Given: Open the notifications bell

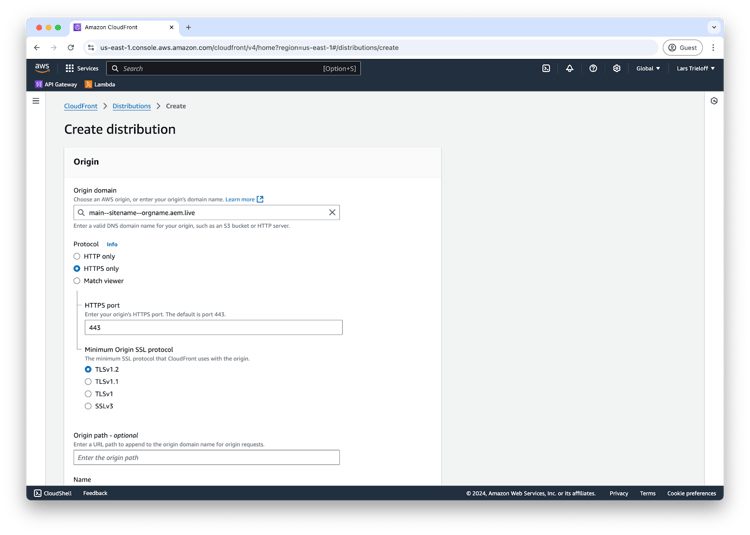Looking at the screenshot, I should coord(569,68).
